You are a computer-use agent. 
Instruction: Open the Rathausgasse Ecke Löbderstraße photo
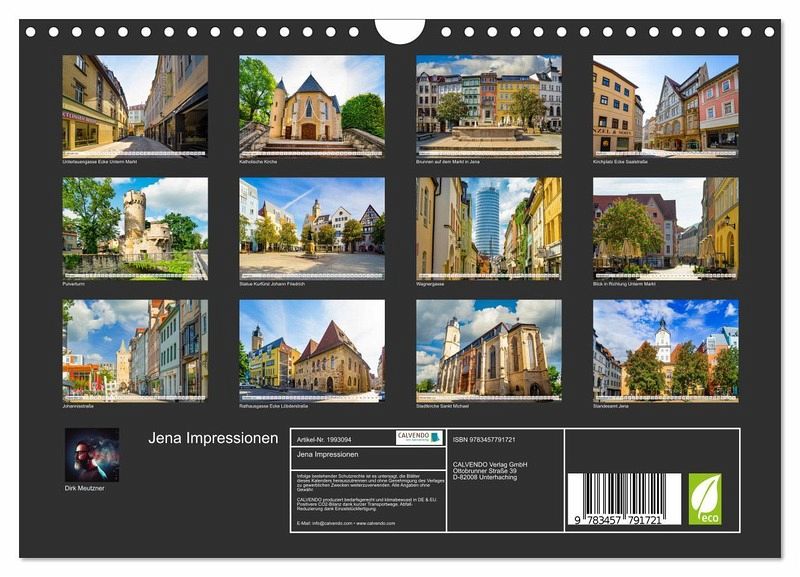(312, 350)
